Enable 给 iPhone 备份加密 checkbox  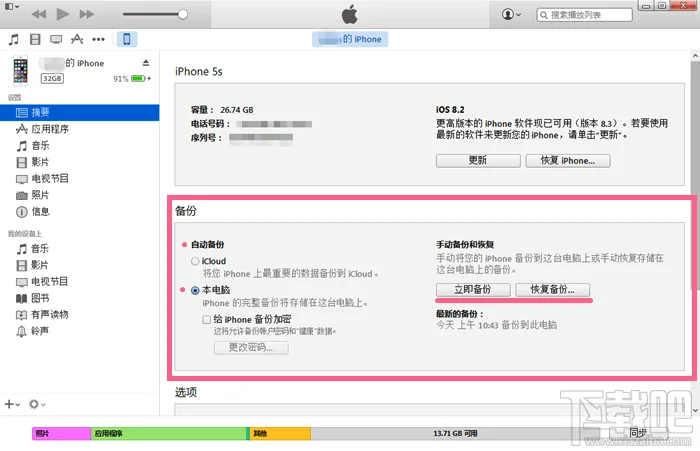(x=206, y=320)
